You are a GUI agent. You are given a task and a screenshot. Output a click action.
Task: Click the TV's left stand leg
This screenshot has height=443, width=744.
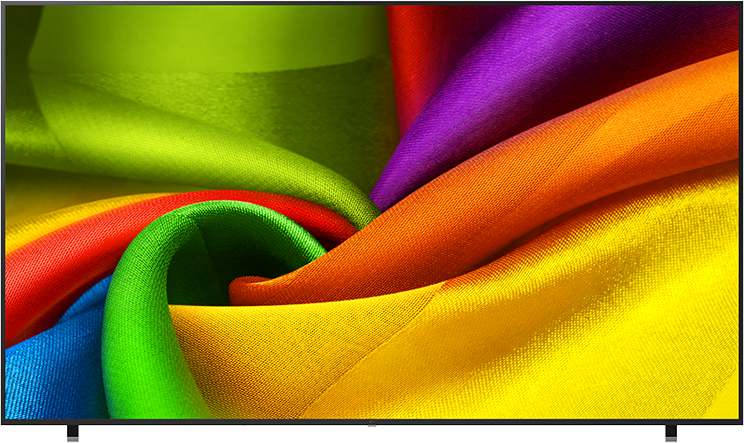(x=73, y=433)
